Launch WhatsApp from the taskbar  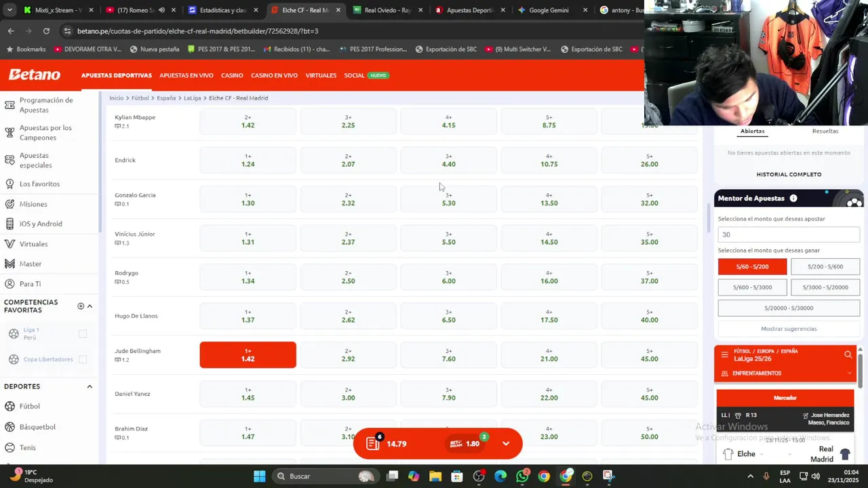[522, 476]
